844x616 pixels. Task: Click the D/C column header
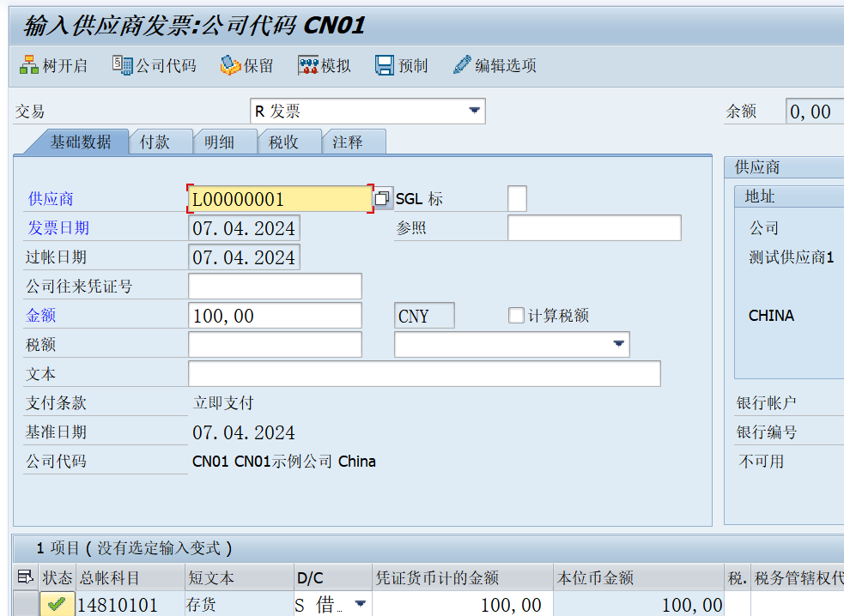tap(333, 577)
